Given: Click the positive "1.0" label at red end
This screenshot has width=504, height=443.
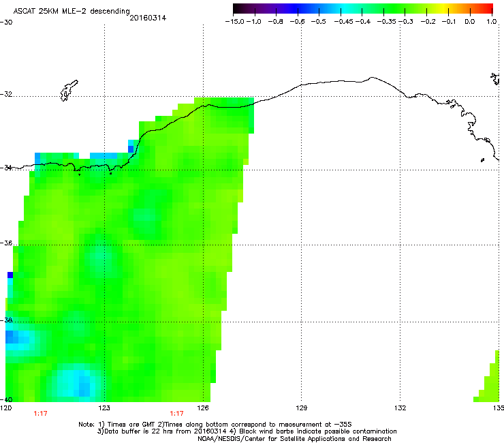Looking at the screenshot, I should coord(492,22).
